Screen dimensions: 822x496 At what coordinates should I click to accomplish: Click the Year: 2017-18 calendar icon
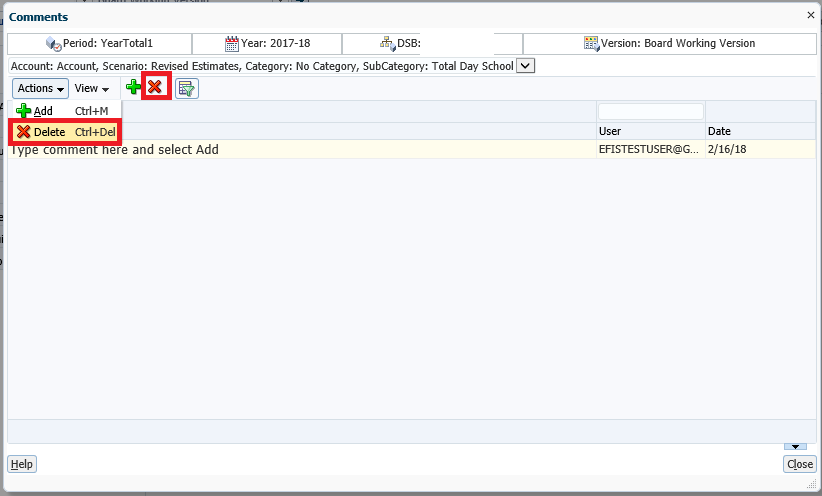pos(232,44)
